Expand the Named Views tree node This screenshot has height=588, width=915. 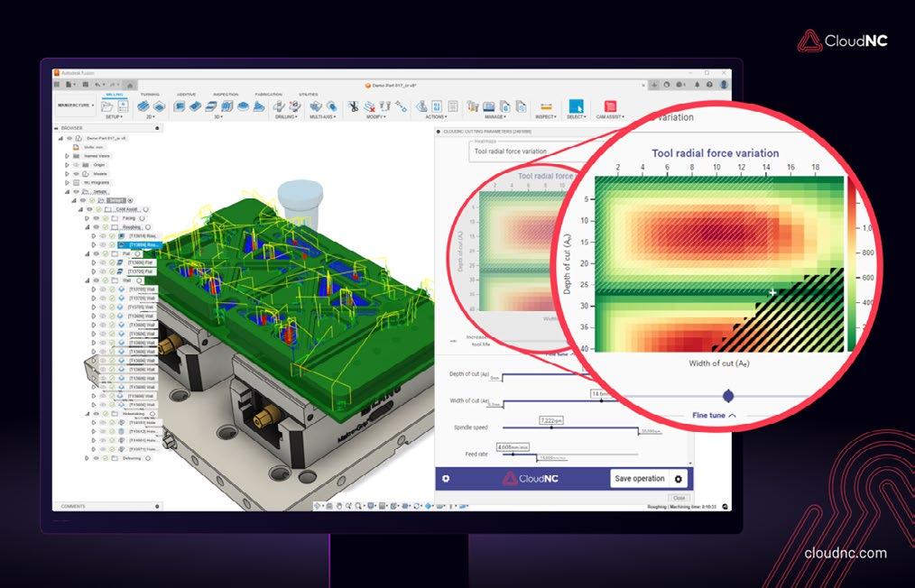[x=67, y=156]
